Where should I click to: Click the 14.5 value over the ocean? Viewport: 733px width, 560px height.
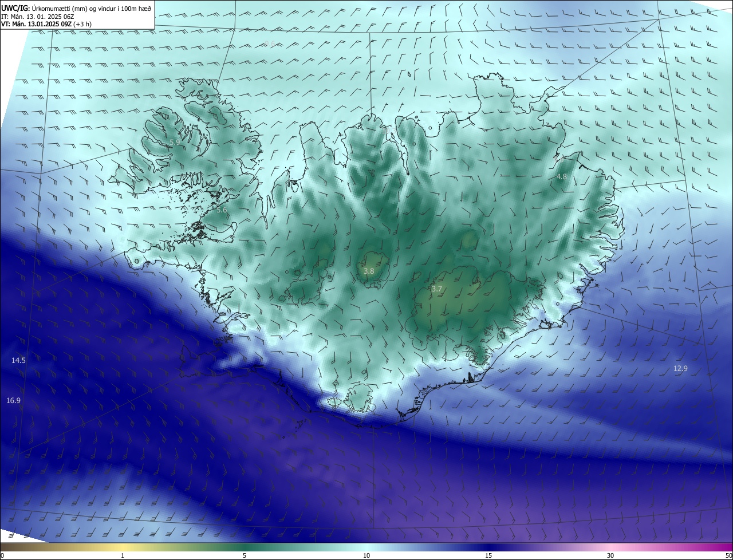pyautogui.click(x=18, y=361)
